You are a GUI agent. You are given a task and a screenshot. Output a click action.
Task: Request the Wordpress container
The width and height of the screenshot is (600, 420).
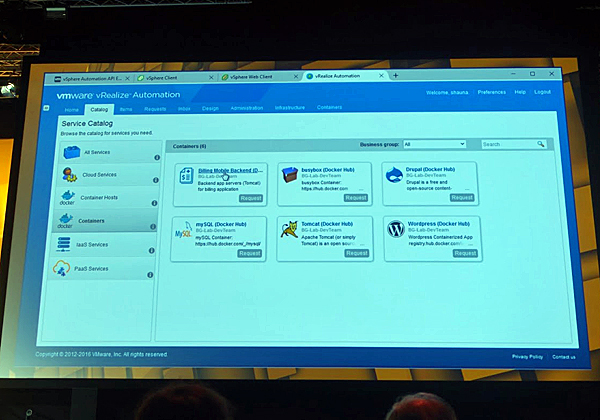pos(464,253)
